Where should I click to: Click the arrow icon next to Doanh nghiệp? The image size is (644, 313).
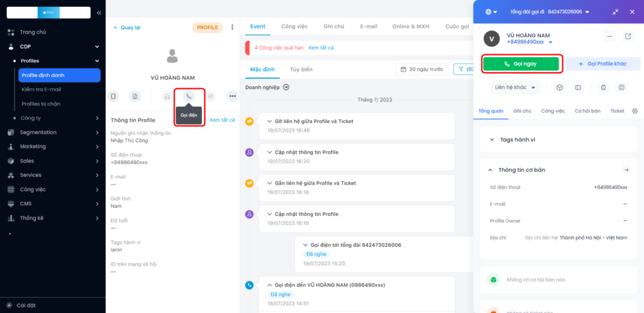[286, 87]
